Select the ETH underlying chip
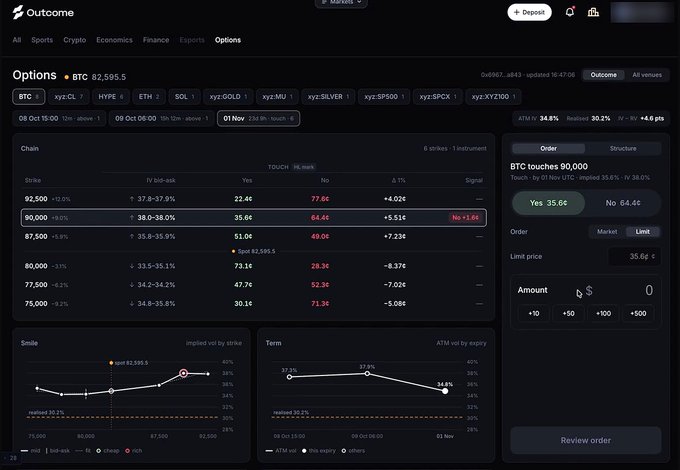 click(x=149, y=97)
